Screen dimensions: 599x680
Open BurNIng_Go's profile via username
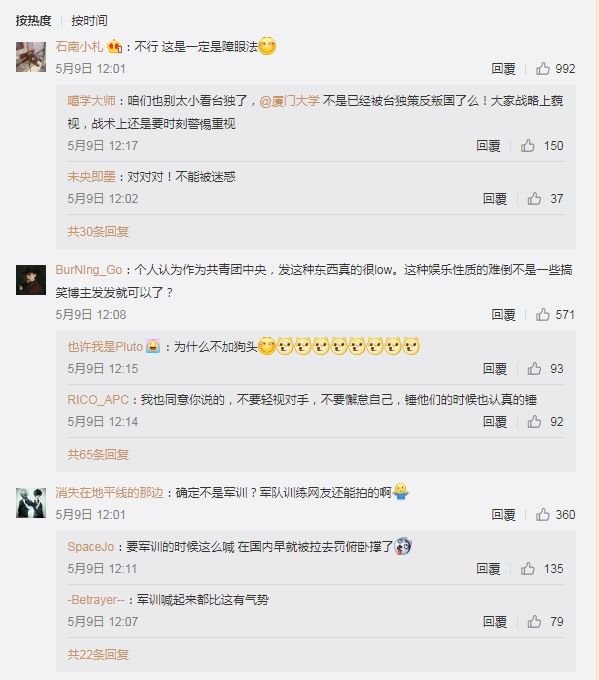click(89, 270)
